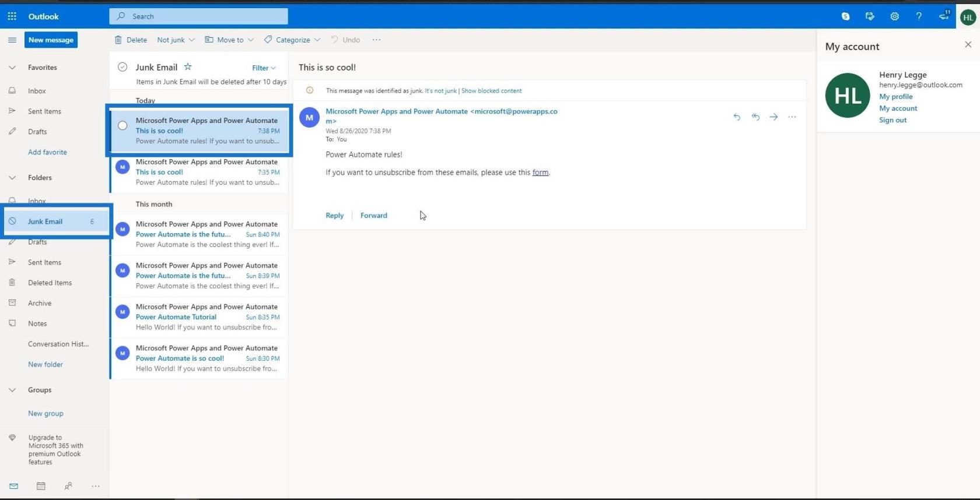Open My profile link
The width and height of the screenshot is (980, 500).
[896, 97]
